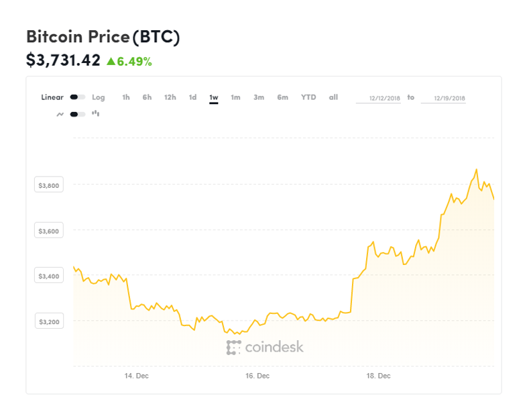Click the Linear scale label
Image resolution: width=527 pixels, height=420 pixels.
pyautogui.click(x=52, y=97)
